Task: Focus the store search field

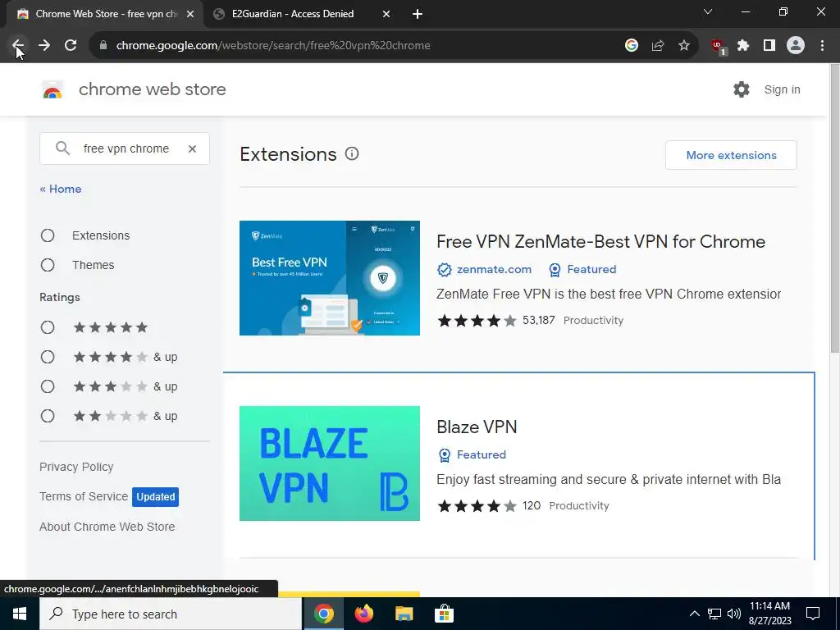Action: coord(126,149)
